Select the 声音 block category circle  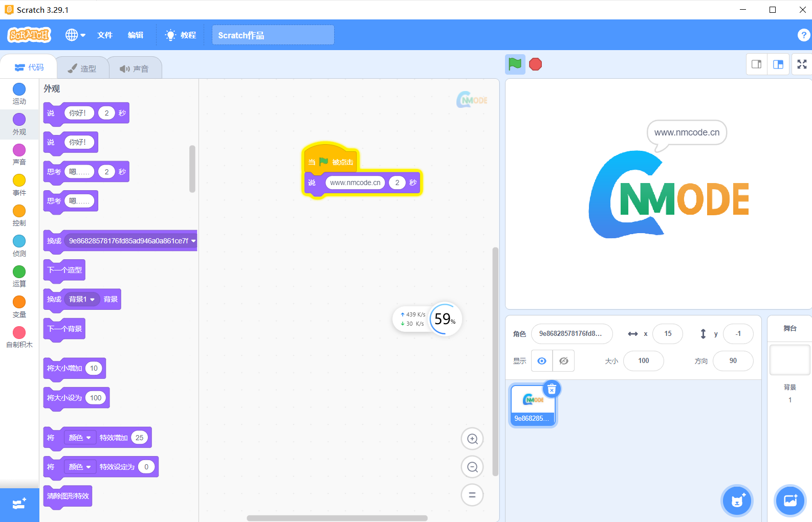[x=19, y=150]
